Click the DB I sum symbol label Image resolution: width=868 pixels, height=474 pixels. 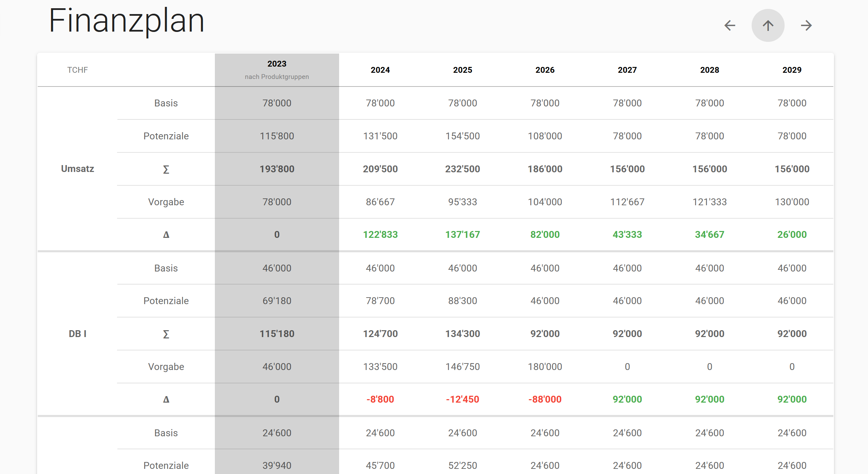(x=166, y=334)
